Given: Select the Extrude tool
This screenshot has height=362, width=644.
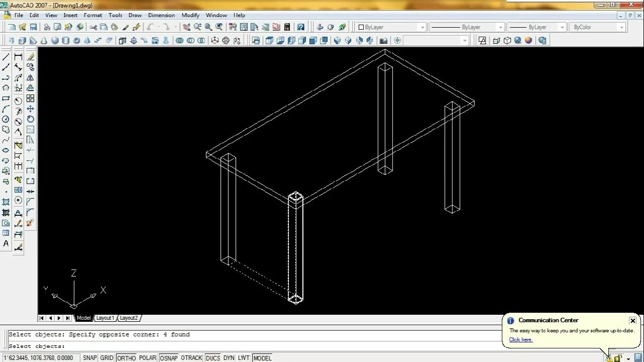Looking at the screenshot, I should pos(122,40).
